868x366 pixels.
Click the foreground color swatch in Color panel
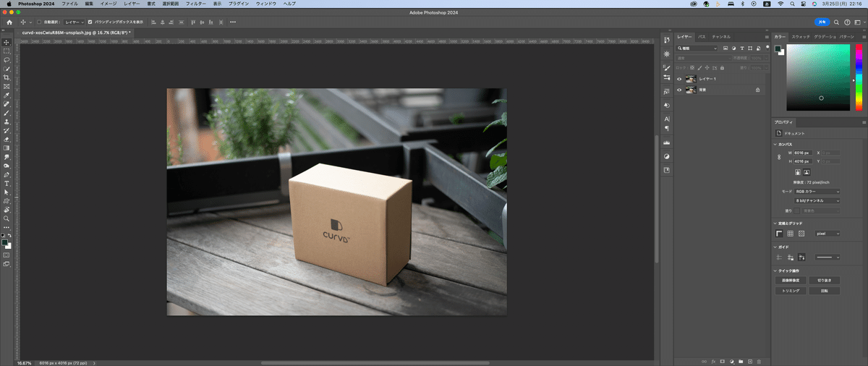click(778, 48)
